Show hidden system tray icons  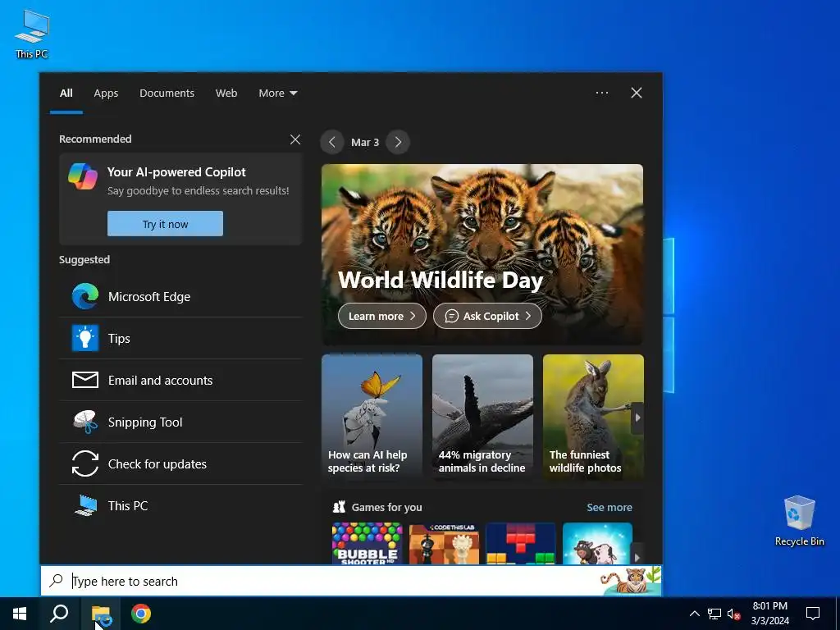coord(694,614)
